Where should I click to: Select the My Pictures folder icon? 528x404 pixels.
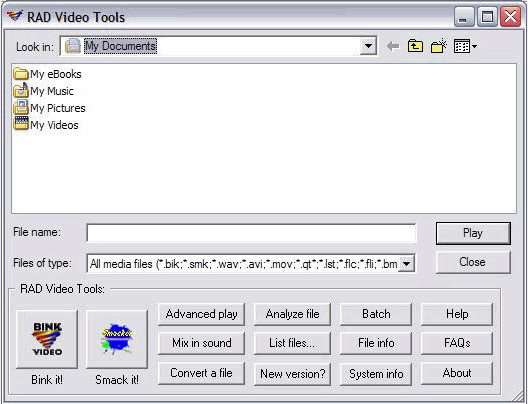(21, 107)
